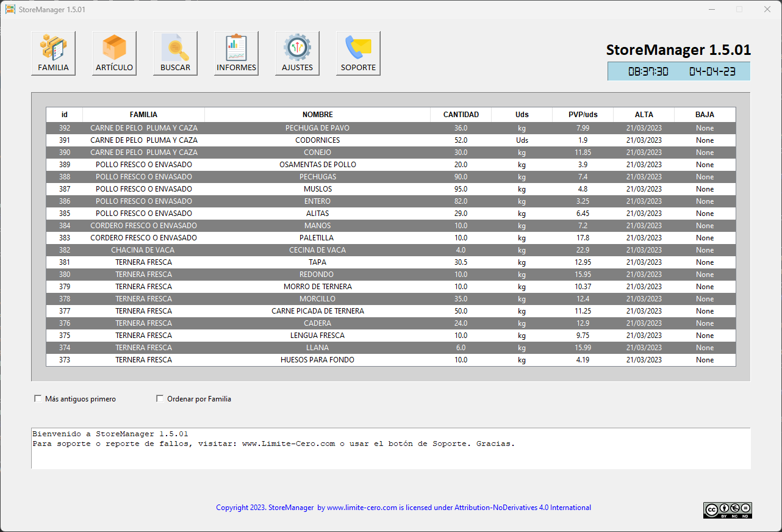
Task: Click the FAMILIA column header
Action: (144, 115)
